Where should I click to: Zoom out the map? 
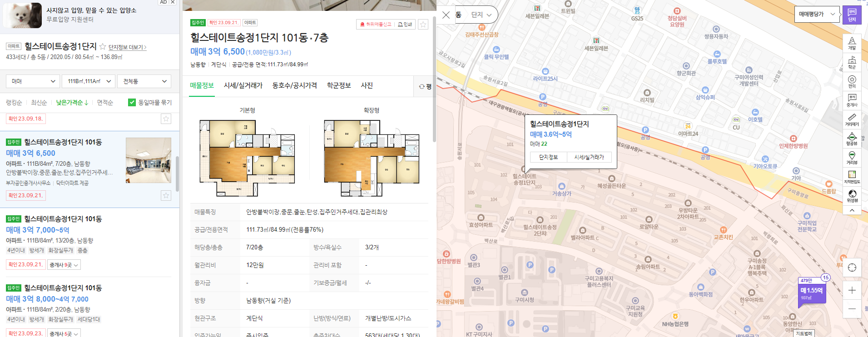pos(852,309)
